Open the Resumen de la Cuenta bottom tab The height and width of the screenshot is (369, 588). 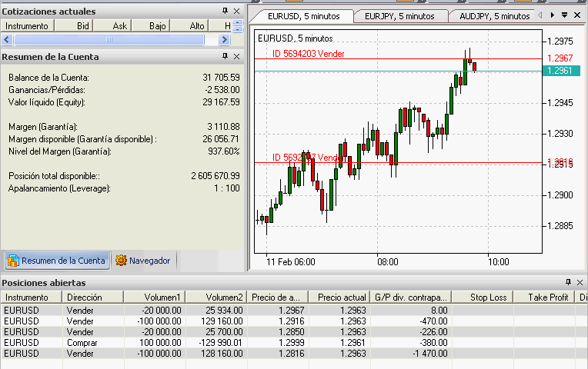pos(58,261)
